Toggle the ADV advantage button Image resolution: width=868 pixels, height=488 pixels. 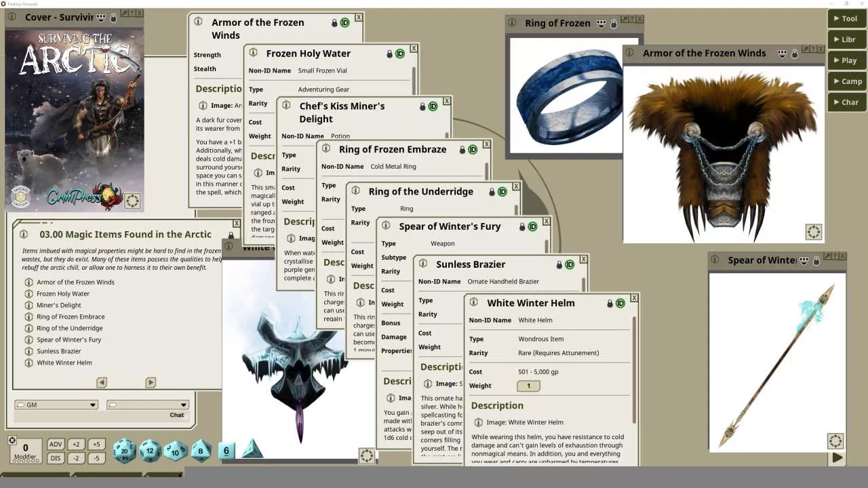pyautogui.click(x=56, y=445)
